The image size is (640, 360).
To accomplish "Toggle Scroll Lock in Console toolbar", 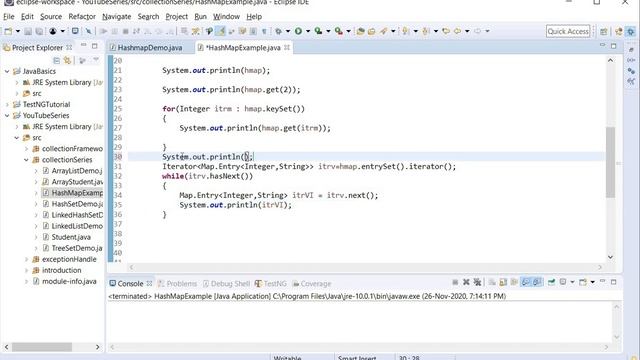I will point(503,282).
